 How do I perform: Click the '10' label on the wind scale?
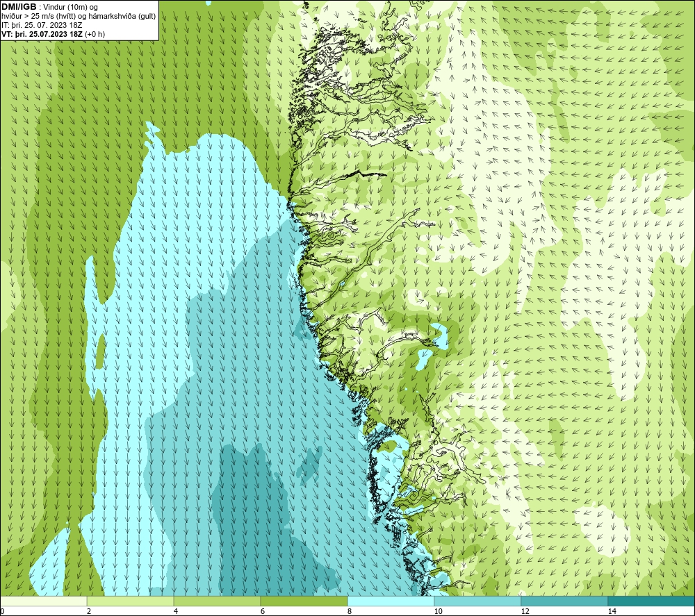(438, 612)
